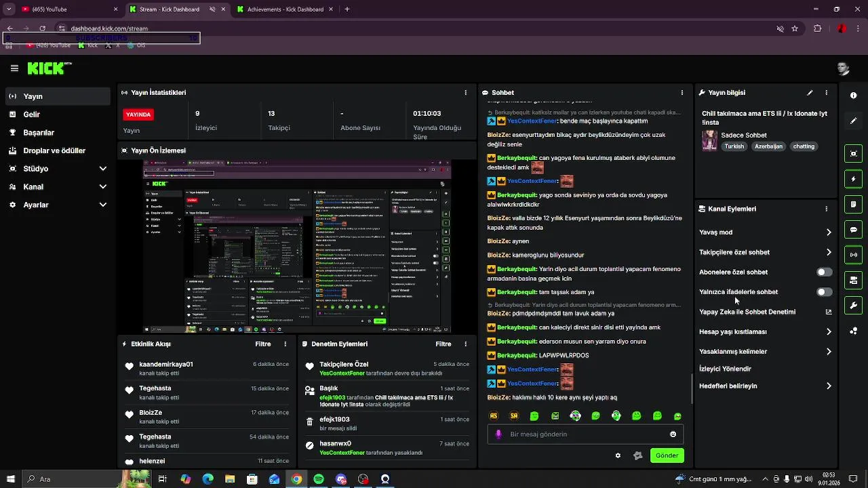Toggle Yalnızca ifadelerle sohbet switch
Viewport: 868px width, 488px height.
click(x=824, y=292)
